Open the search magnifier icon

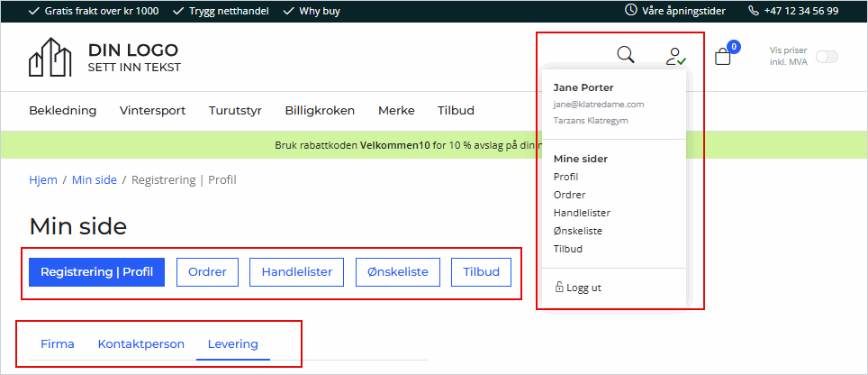click(626, 55)
